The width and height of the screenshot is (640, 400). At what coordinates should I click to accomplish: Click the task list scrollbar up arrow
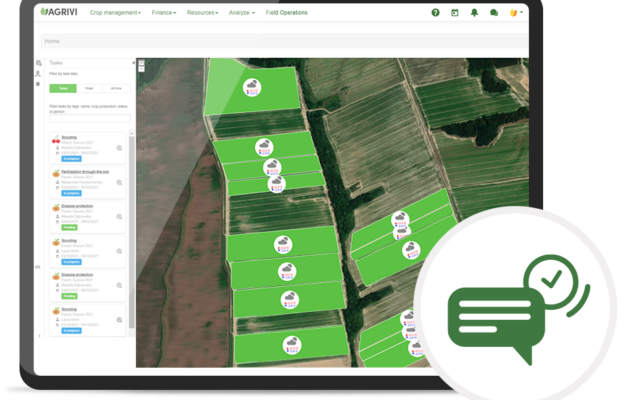[131, 133]
